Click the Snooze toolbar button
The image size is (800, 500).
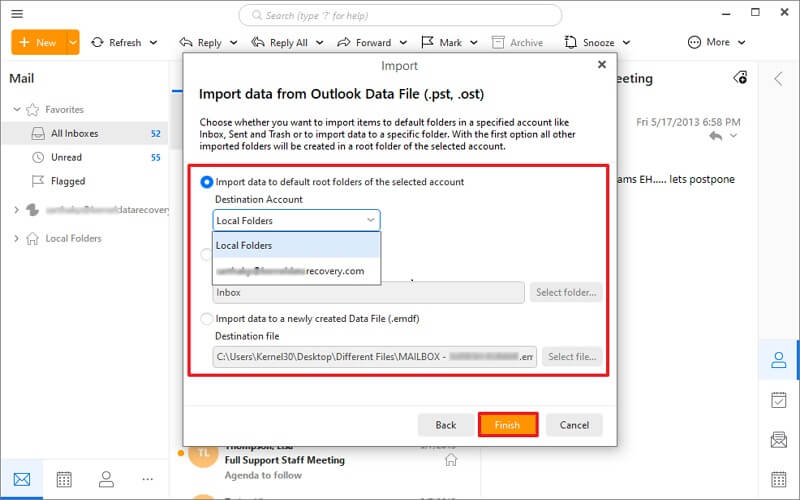[590, 42]
